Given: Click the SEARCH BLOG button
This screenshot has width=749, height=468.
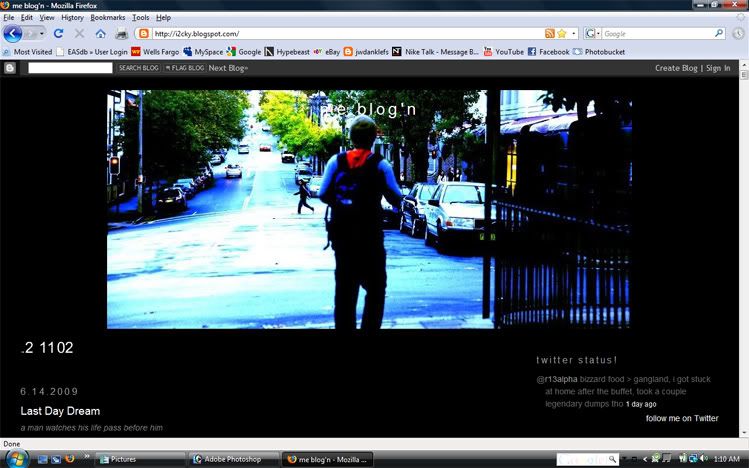Looking at the screenshot, I should [x=139, y=68].
